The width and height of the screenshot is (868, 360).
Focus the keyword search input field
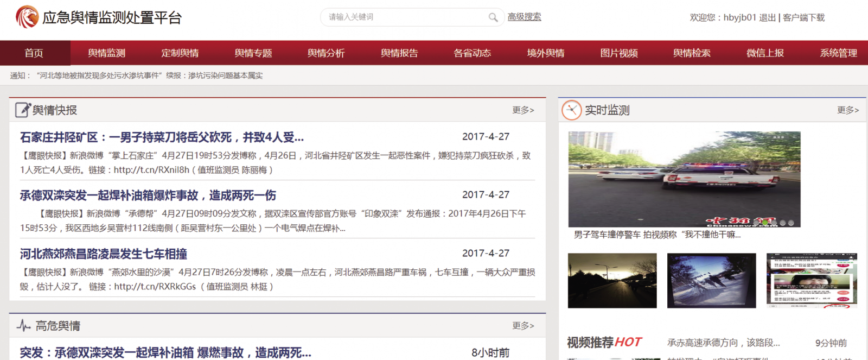coord(404,17)
